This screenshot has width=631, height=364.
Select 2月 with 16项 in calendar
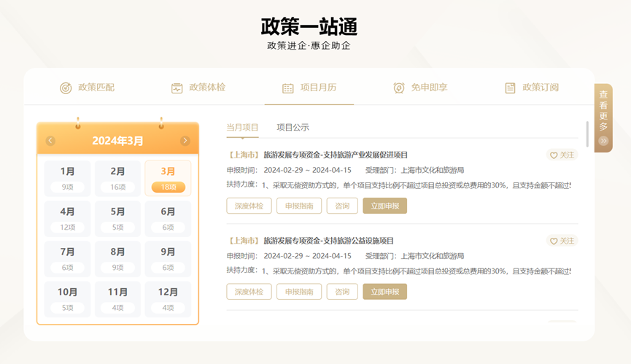pyautogui.click(x=118, y=178)
